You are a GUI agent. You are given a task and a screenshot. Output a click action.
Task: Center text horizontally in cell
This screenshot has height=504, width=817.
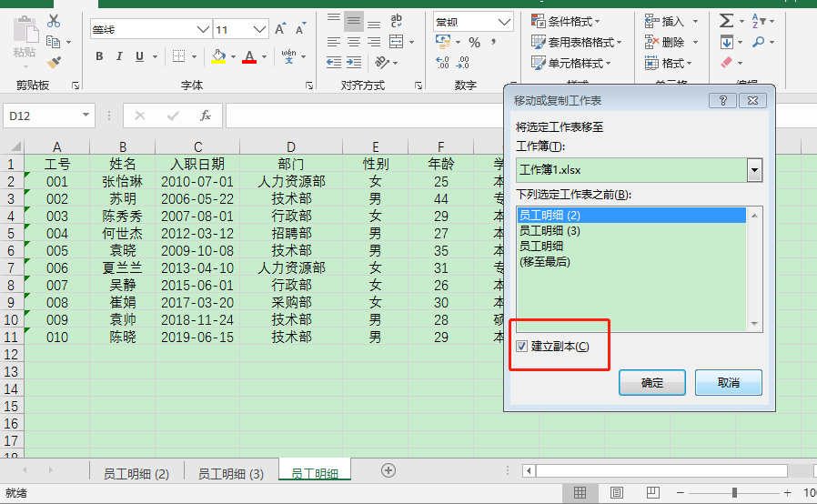coord(354,42)
